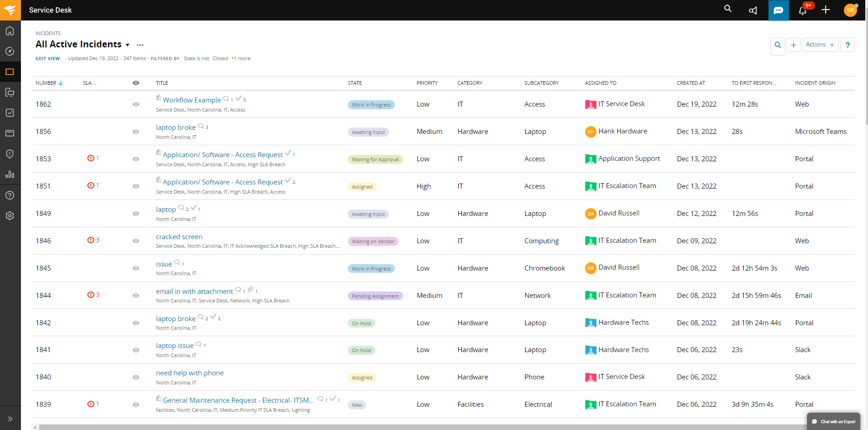Open the reports bar chart sidebar icon
868x430 pixels.
pyautogui.click(x=10, y=174)
